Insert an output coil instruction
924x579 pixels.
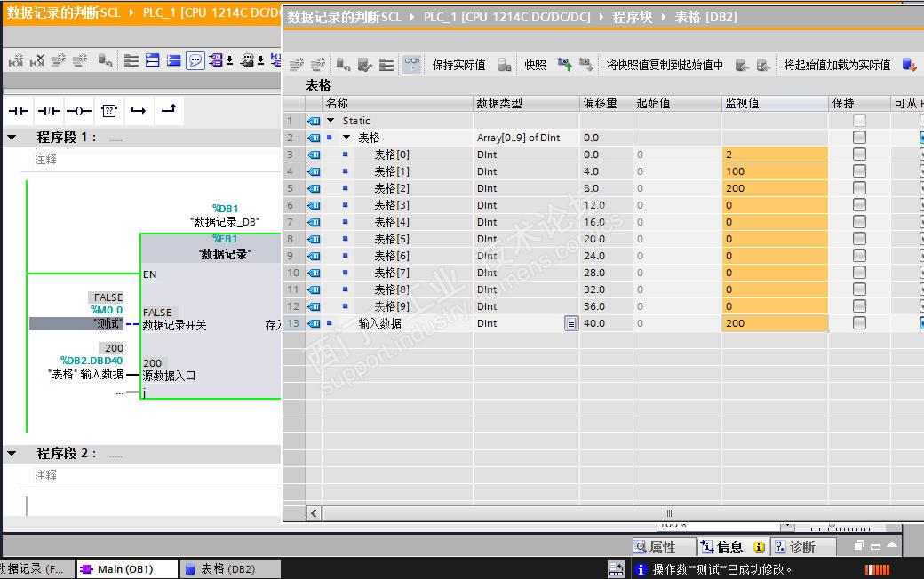[79, 111]
